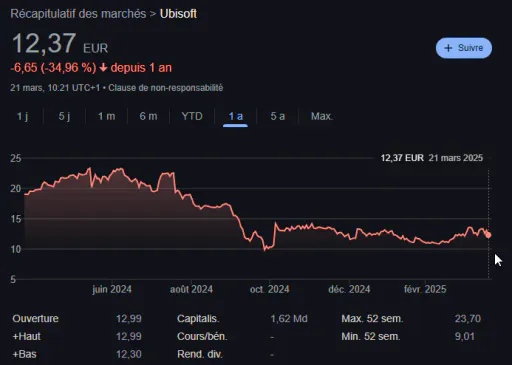The height and width of the screenshot is (365, 512).
Task: Switch to the 6 m range tab
Action: [148, 116]
